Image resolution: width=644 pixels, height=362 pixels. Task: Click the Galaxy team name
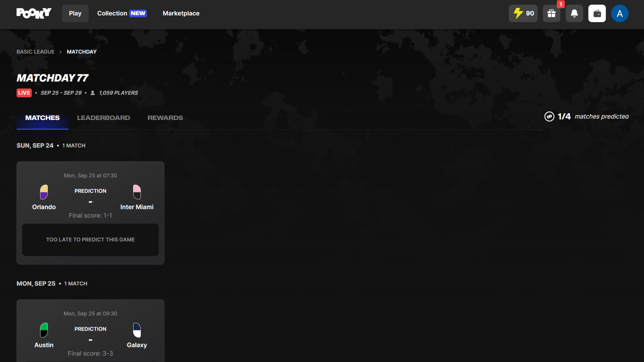click(x=137, y=345)
